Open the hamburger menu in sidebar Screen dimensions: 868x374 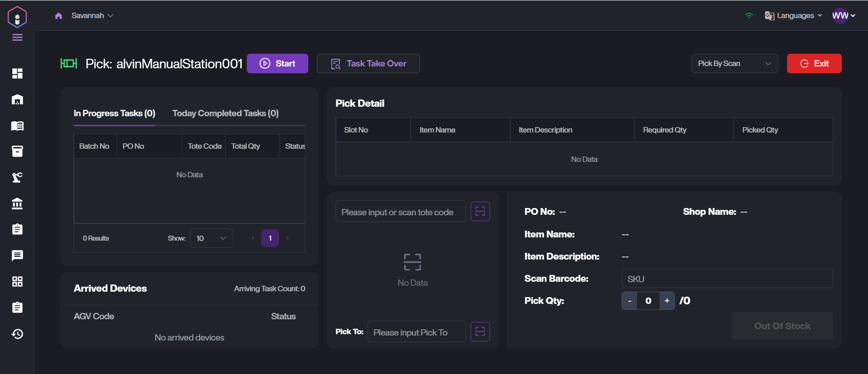17,38
